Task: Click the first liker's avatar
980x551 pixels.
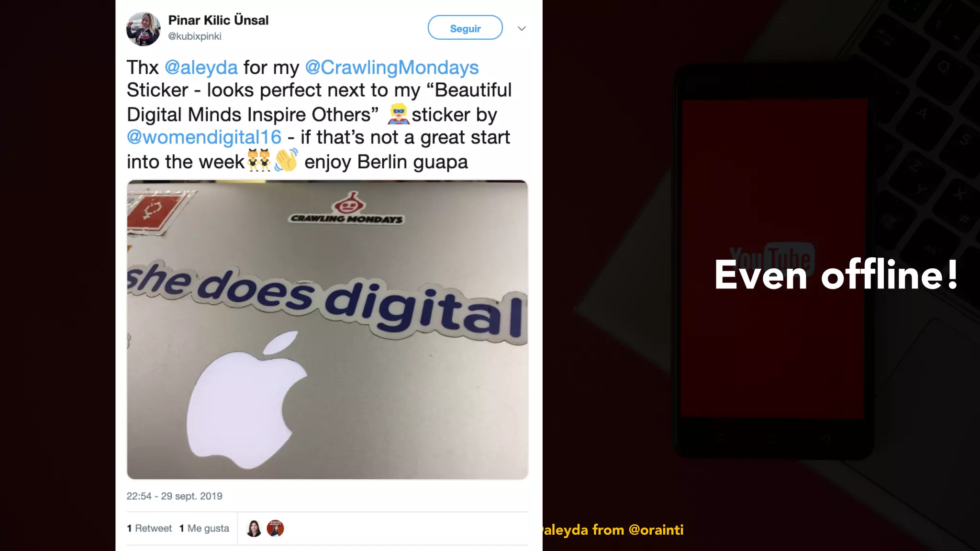Action: (254, 529)
